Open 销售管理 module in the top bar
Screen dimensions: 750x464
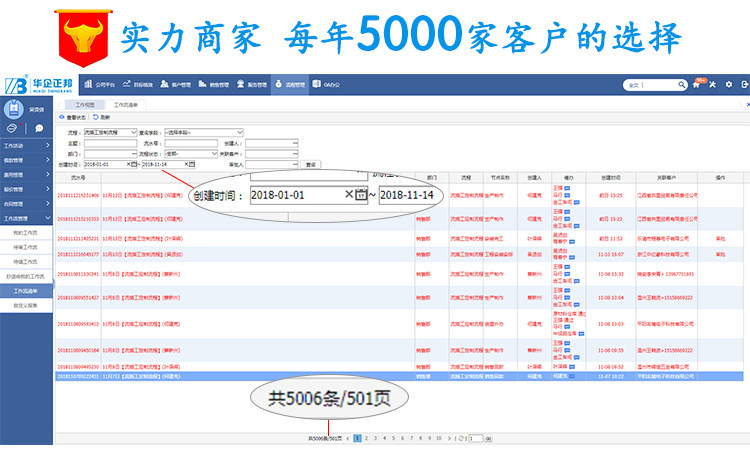point(214,84)
